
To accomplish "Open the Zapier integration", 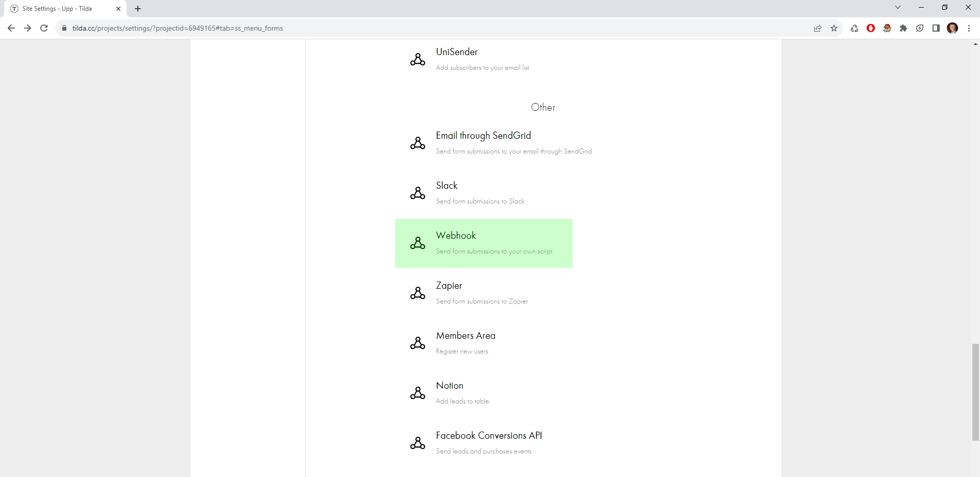I will point(449,286).
